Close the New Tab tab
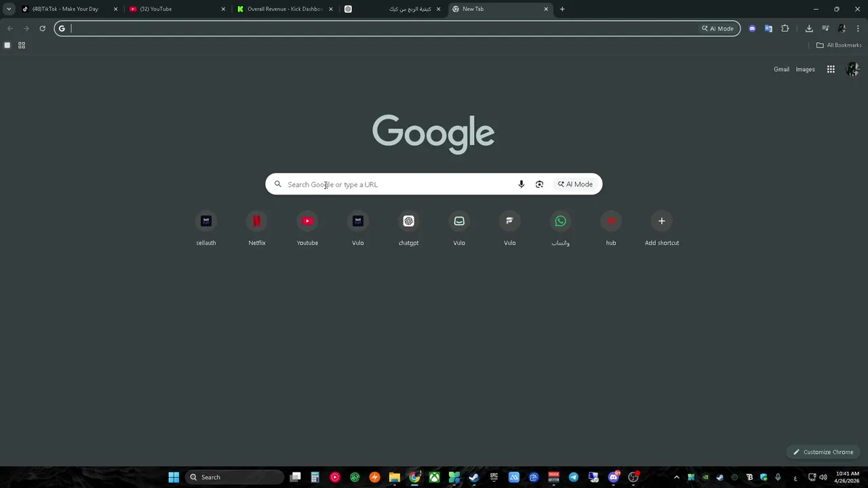 pyautogui.click(x=546, y=9)
